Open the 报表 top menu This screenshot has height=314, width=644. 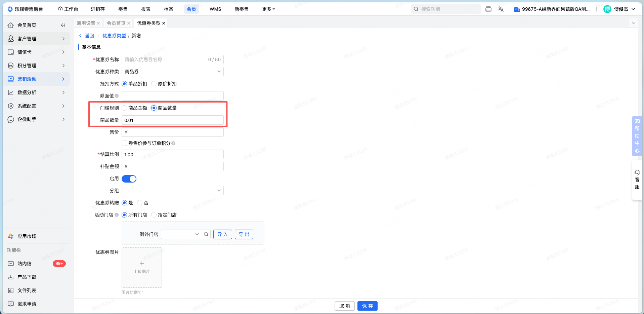146,9
